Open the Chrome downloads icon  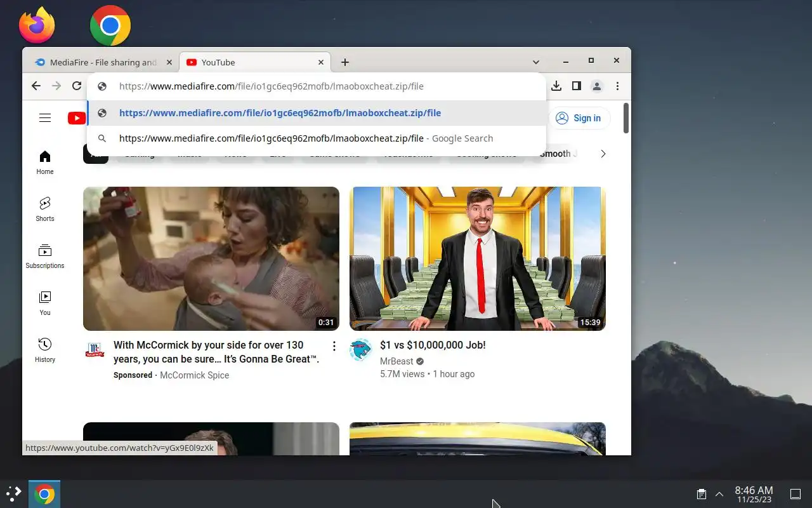click(556, 86)
